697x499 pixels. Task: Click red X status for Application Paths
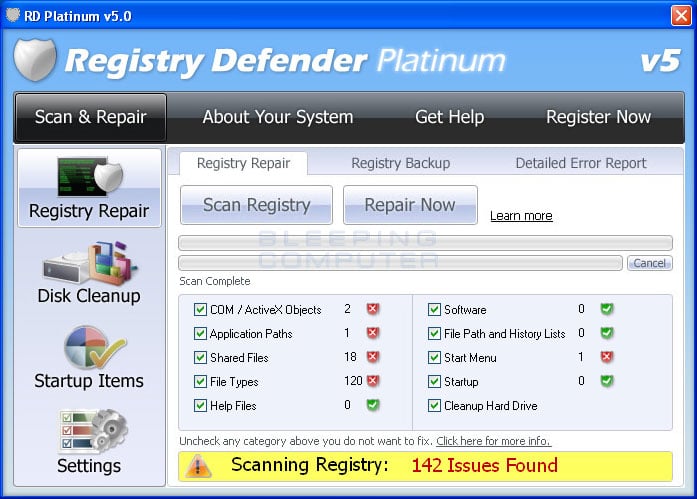tap(373, 333)
